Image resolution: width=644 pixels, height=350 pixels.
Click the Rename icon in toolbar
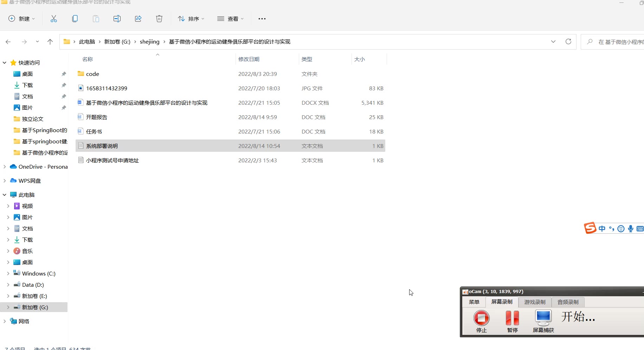pyautogui.click(x=117, y=19)
